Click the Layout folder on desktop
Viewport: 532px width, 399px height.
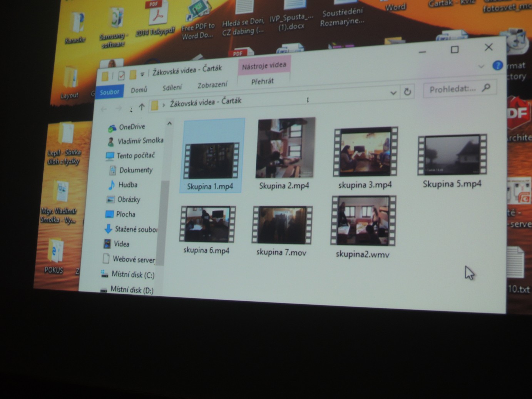click(x=70, y=82)
